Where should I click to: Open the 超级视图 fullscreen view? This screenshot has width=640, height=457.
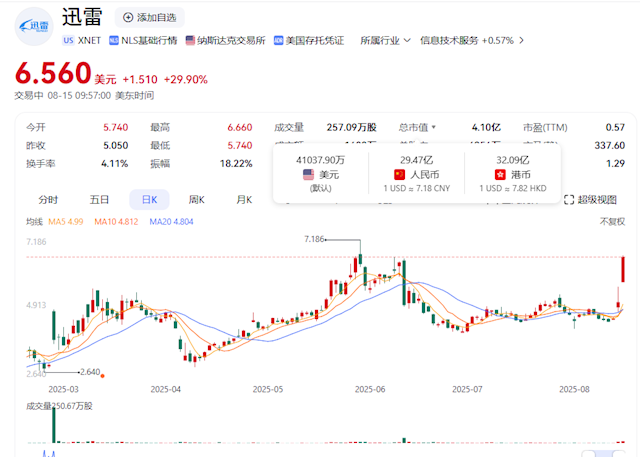point(590,199)
